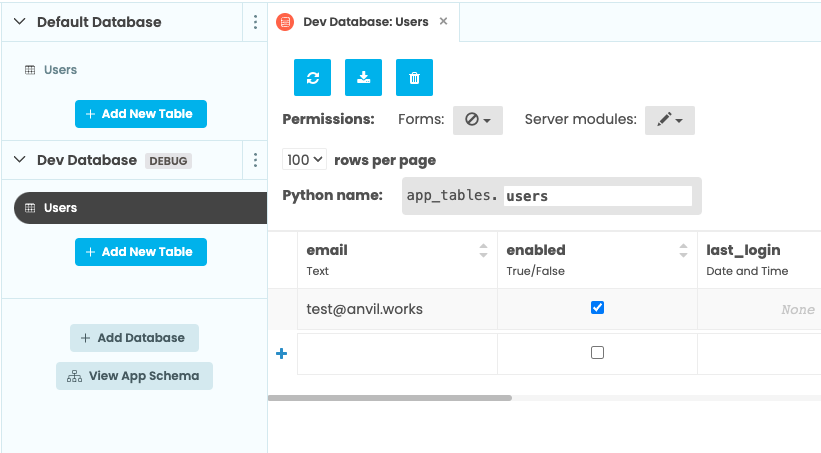Close the Dev Database: Users tab
The width and height of the screenshot is (821, 453).
[x=444, y=21]
